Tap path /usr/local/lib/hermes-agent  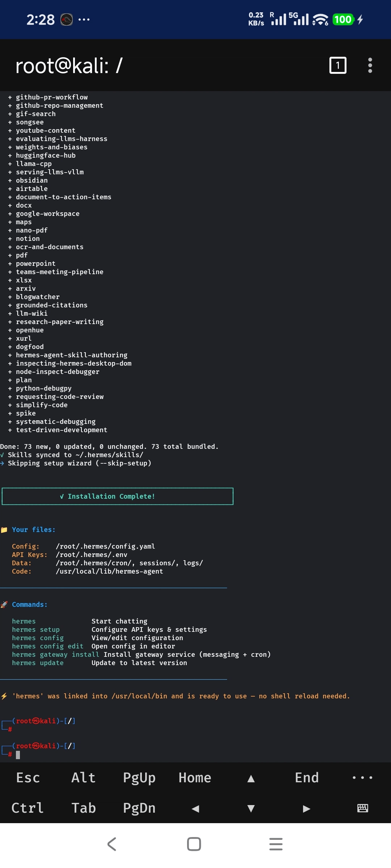(109, 571)
